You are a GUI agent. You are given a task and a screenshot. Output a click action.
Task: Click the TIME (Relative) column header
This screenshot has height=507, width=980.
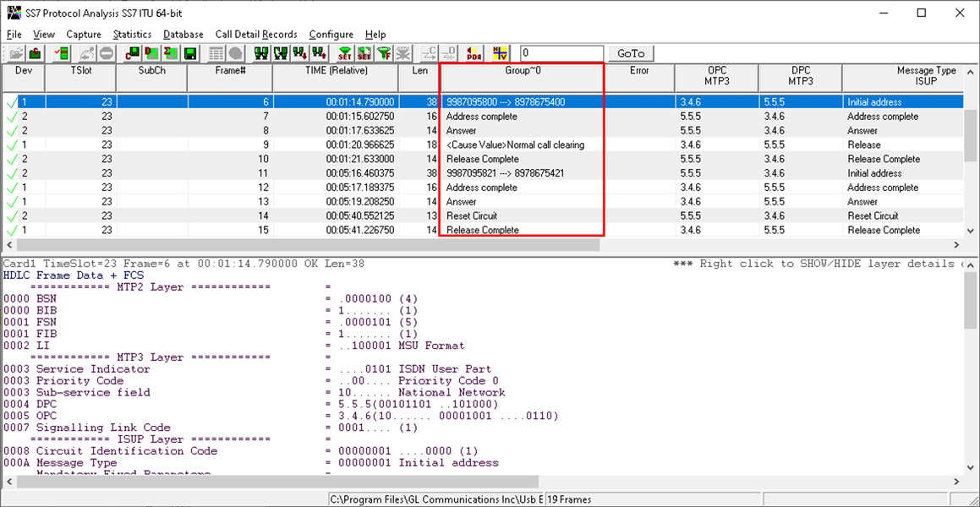pos(336,78)
